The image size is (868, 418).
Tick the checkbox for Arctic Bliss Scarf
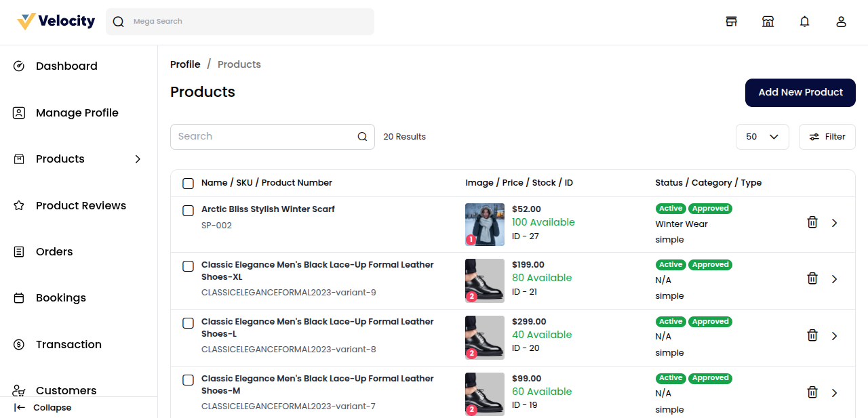(x=188, y=210)
